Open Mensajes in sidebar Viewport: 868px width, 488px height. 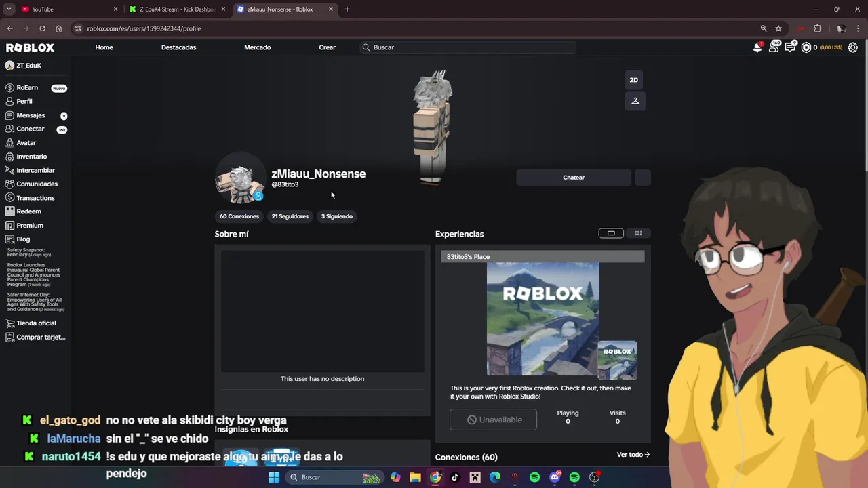(31, 115)
